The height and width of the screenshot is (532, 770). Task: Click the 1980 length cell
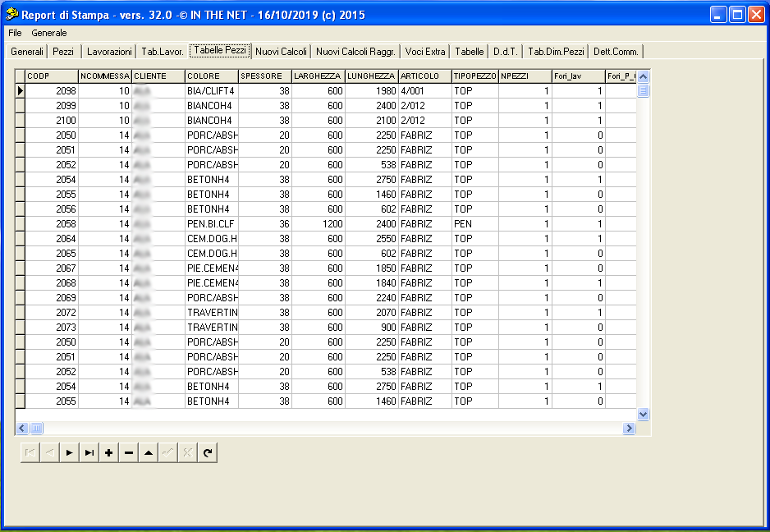[372, 91]
